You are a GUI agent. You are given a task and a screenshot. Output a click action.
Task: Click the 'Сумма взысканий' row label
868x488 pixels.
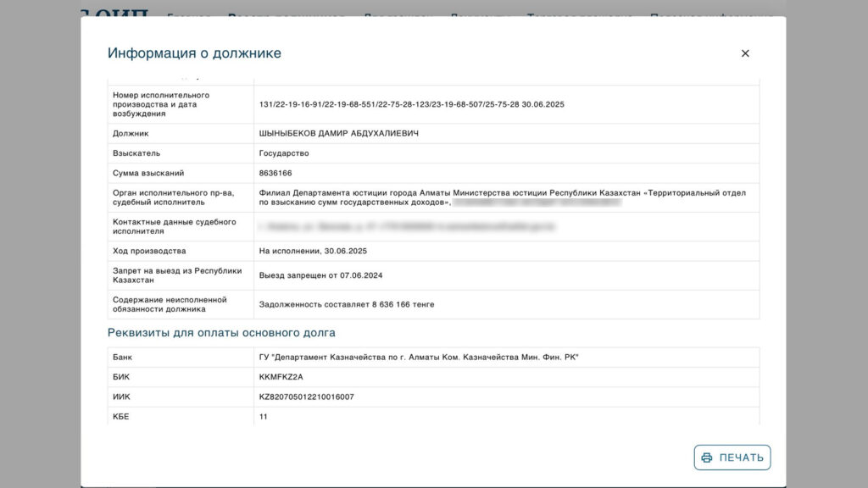pyautogui.click(x=148, y=173)
